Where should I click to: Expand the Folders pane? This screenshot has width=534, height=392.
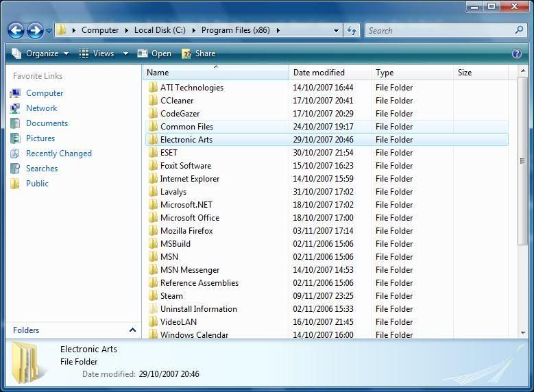click(x=132, y=330)
